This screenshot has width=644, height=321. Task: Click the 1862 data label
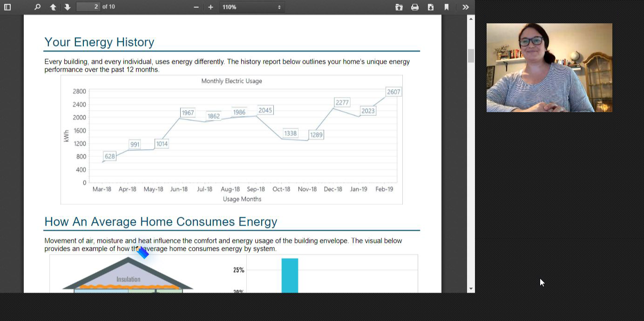pyautogui.click(x=213, y=116)
